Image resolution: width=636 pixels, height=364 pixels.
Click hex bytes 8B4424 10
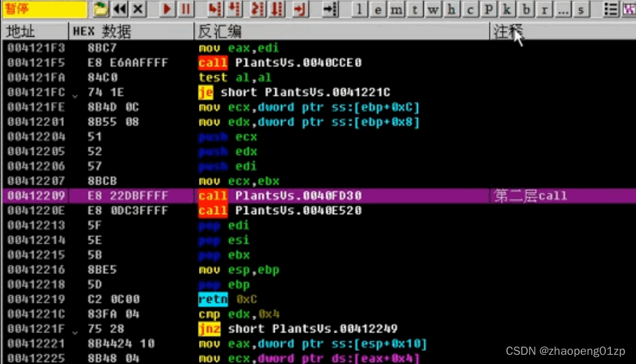click(x=121, y=344)
